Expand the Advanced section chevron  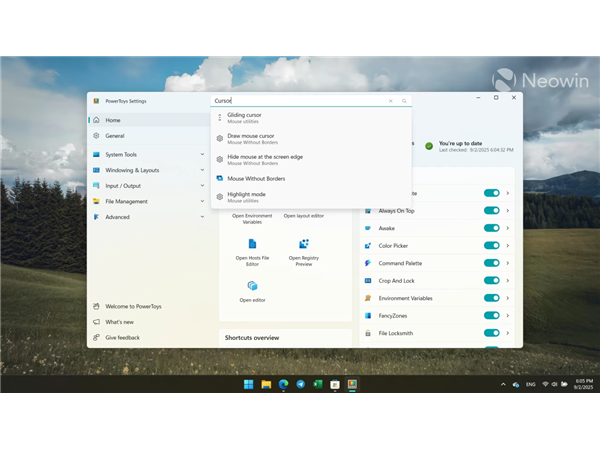point(202,217)
